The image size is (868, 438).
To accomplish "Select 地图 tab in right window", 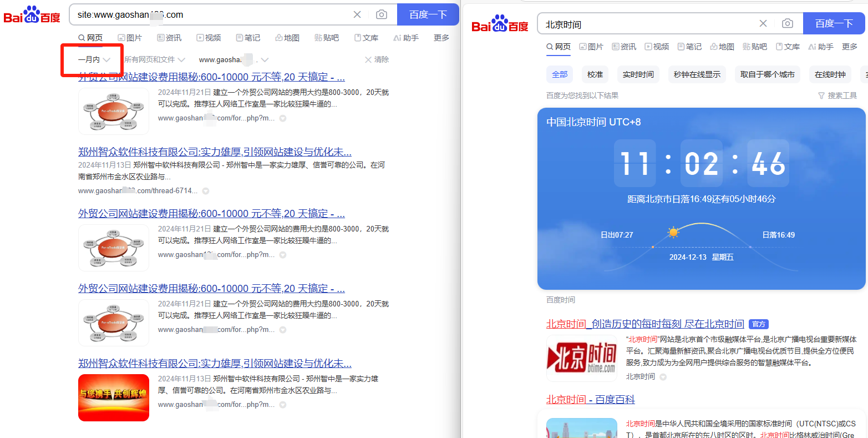I will point(722,47).
